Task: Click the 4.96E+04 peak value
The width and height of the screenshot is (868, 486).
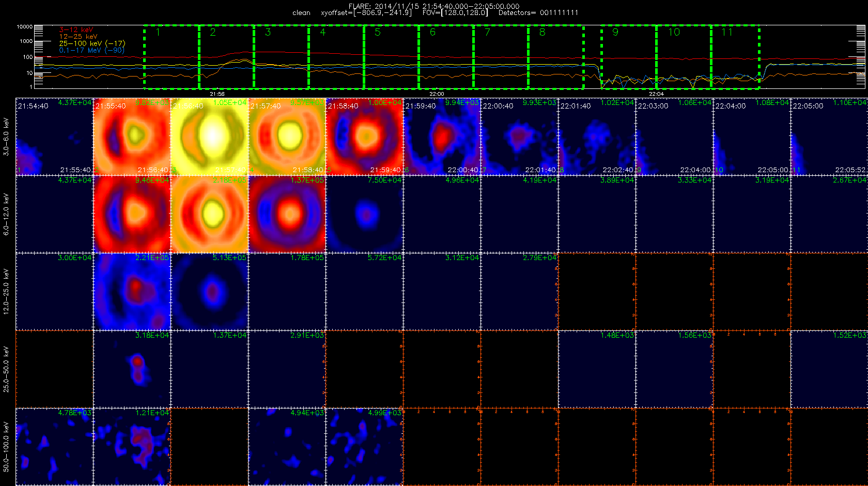Action: (462, 180)
